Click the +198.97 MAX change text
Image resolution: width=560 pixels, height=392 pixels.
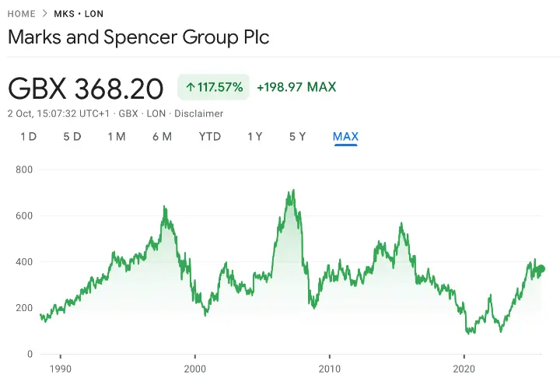click(296, 87)
